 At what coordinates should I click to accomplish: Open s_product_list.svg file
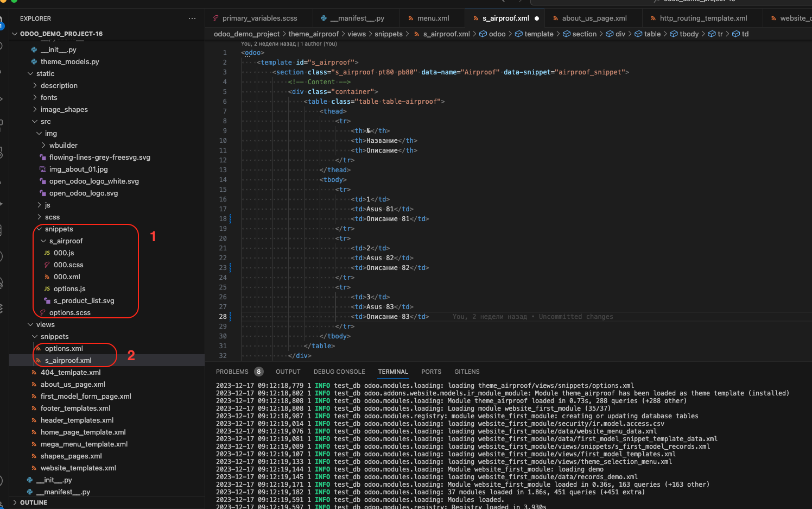click(x=84, y=301)
